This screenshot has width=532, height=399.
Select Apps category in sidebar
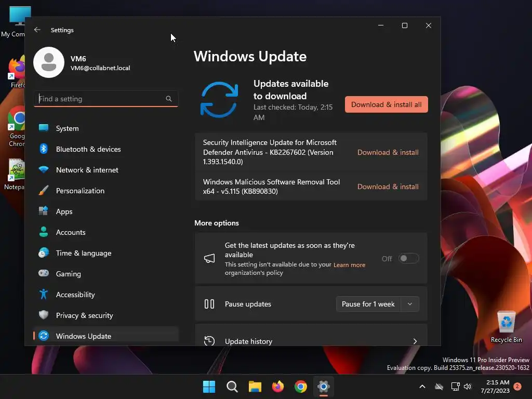coord(106,211)
